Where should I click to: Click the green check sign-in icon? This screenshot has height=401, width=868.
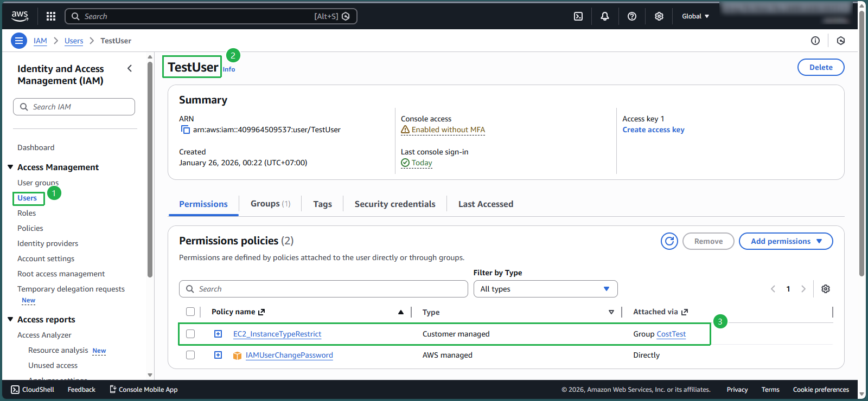point(405,163)
